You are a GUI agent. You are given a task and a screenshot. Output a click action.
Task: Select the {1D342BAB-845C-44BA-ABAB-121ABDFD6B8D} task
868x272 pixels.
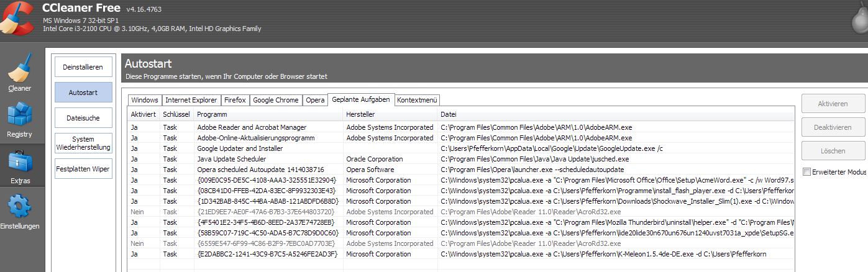pos(461,201)
